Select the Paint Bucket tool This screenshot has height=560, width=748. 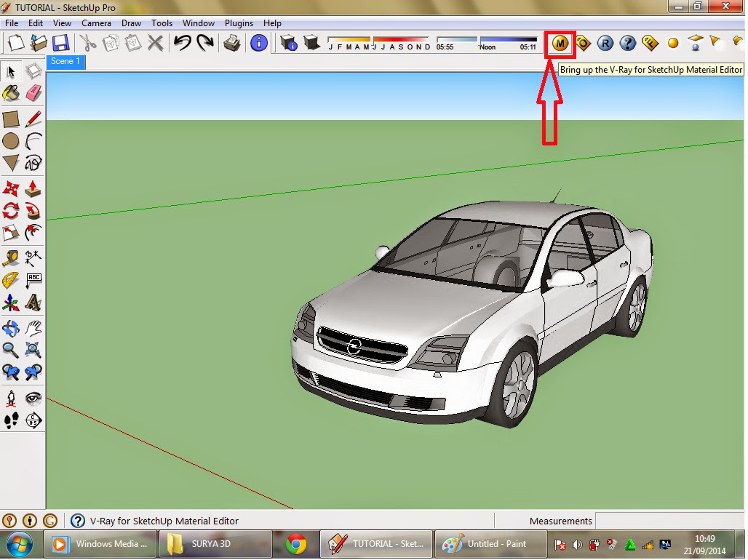click(11, 94)
